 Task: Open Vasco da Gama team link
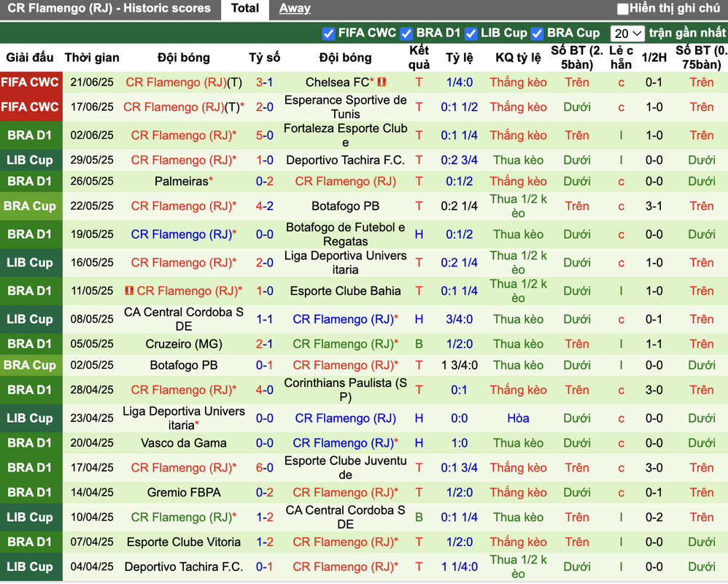coord(184,443)
